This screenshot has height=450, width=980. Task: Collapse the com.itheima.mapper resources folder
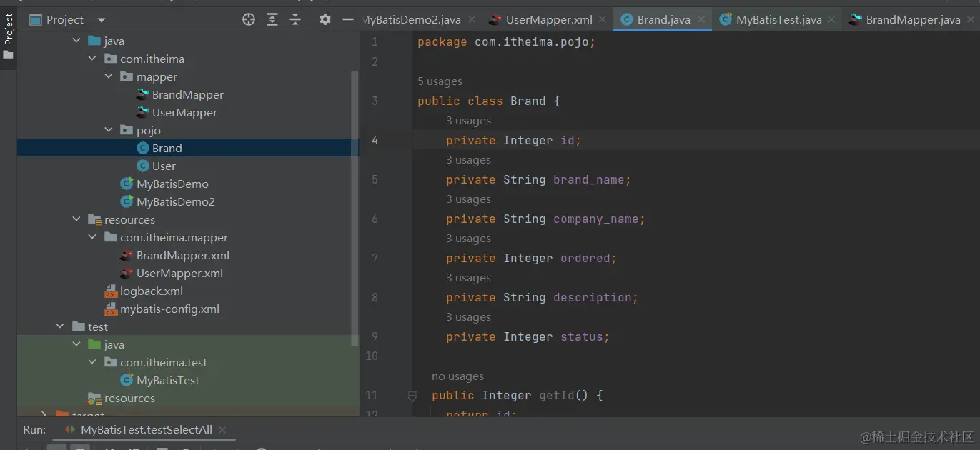click(92, 238)
